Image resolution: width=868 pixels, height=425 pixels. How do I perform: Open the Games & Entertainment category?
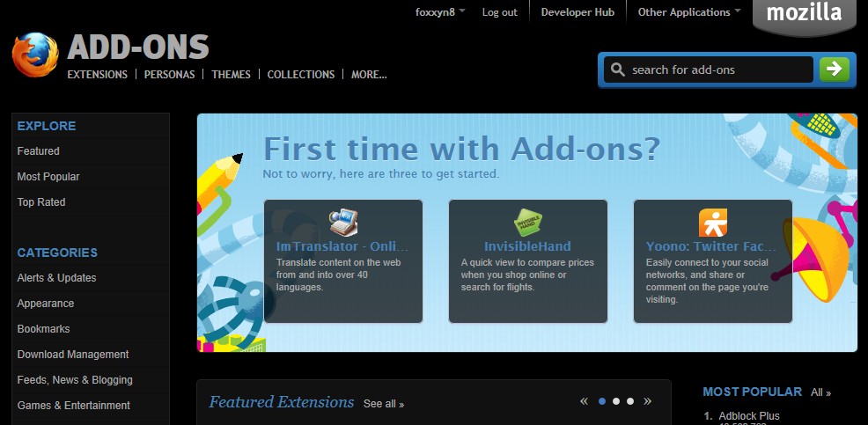pos(74,405)
